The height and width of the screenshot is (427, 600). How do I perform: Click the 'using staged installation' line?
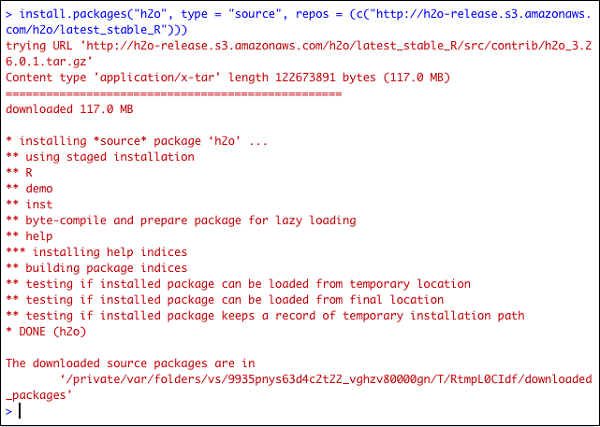pos(100,157)
